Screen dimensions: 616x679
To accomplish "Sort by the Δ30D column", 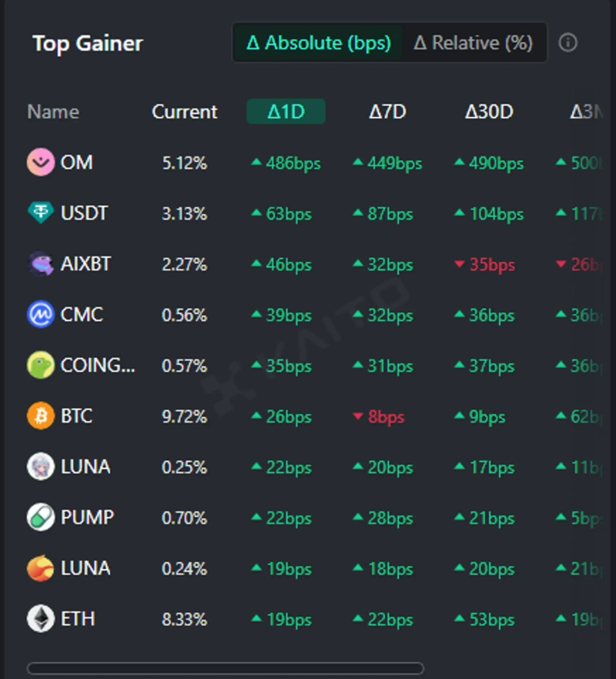I will (x=489, y=112).
